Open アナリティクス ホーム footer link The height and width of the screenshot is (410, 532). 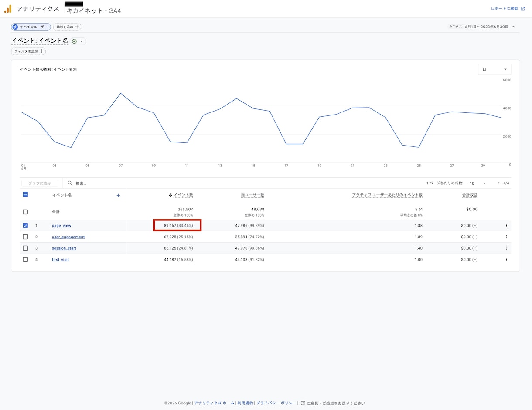click(x=214, y=403)
